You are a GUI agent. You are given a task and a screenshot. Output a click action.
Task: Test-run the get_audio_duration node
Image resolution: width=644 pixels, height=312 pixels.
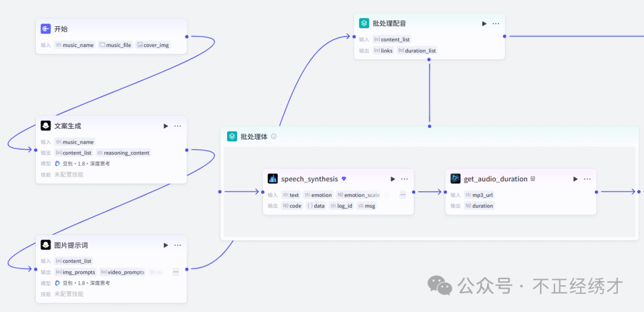[x=575, y=179]
